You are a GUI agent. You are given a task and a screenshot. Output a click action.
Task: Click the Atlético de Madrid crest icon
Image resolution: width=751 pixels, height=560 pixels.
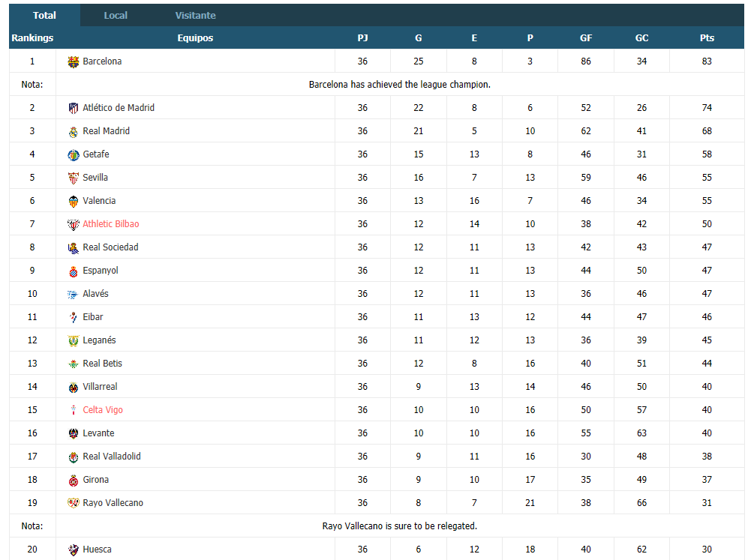click(x=74, y=108)
